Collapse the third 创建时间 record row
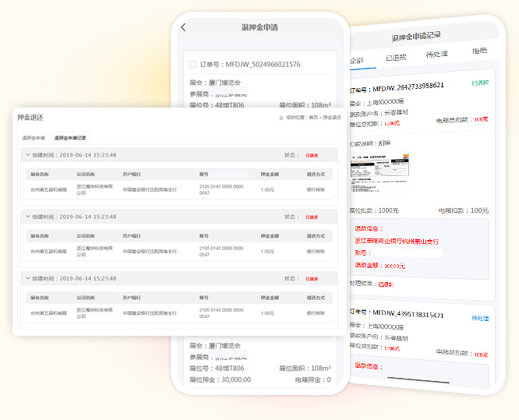The height and width of the screenshot is (420, 519). [28, 278]
